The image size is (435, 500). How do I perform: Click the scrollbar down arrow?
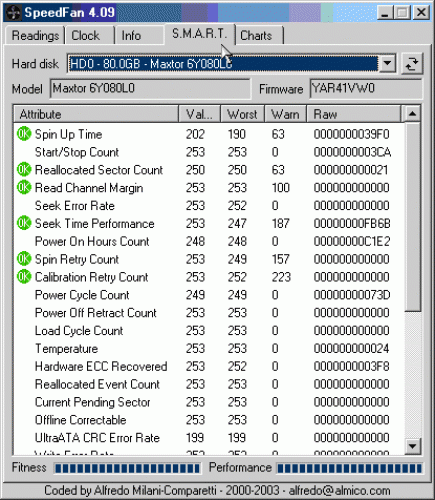[x=412, y=446]
